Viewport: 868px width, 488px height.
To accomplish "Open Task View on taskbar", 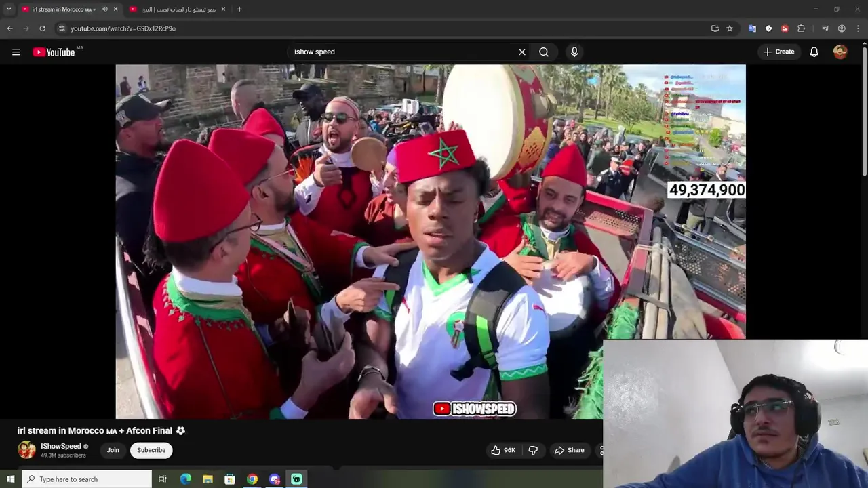I will 162,479.
